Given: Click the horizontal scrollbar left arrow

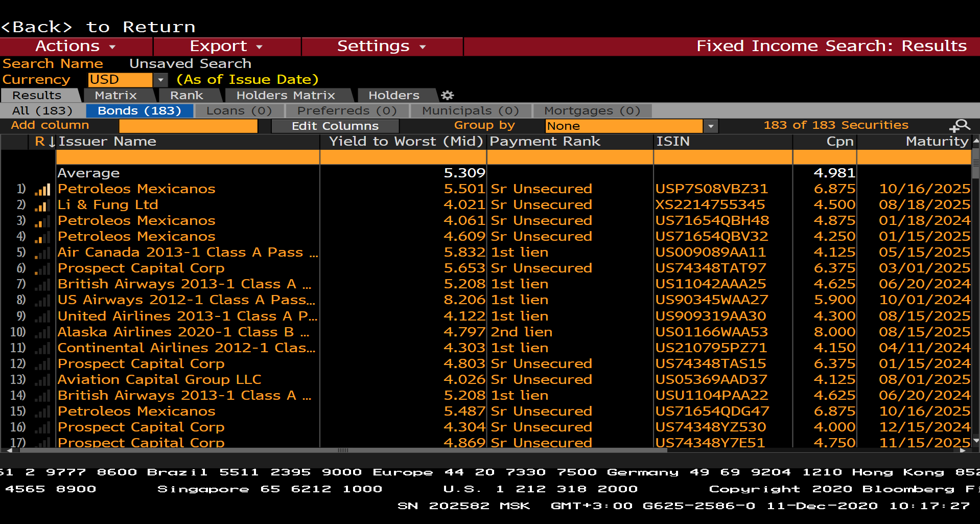Looking at the screenshot, I should pos(9,450).
